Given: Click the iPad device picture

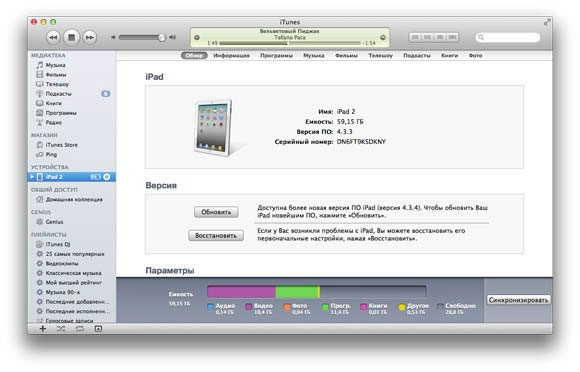Looking at the screenshot, I should click(213, 128).
